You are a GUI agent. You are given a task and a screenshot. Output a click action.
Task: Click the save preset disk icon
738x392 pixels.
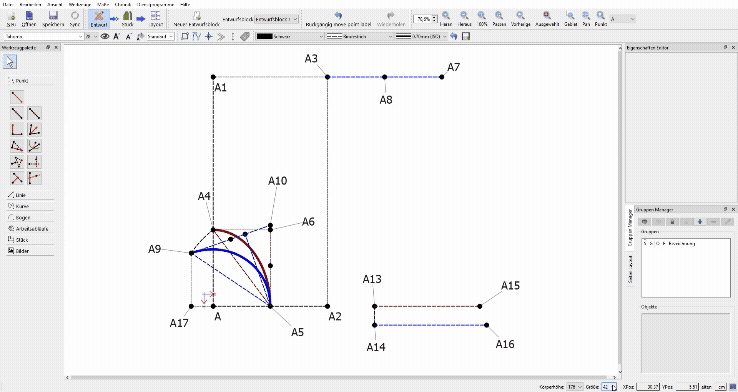coord(466,36)
